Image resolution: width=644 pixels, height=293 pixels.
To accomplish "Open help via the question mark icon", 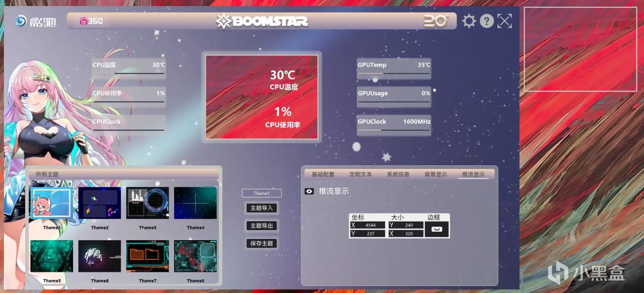I will [487, 21].
